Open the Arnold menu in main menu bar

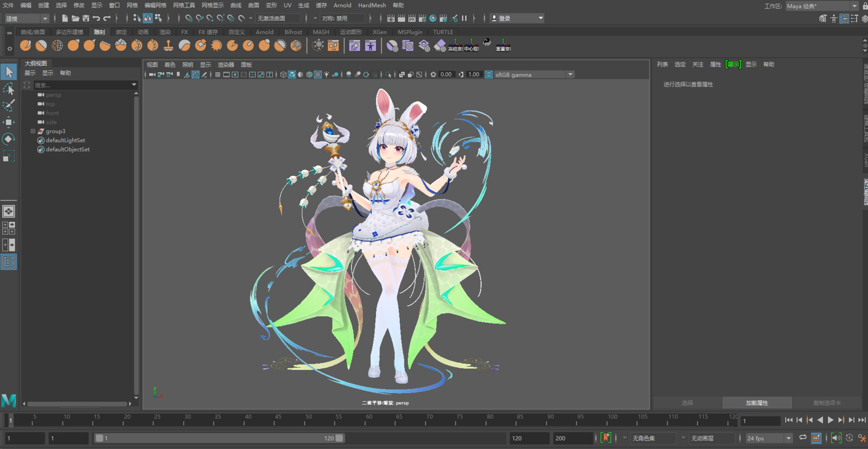342,5
